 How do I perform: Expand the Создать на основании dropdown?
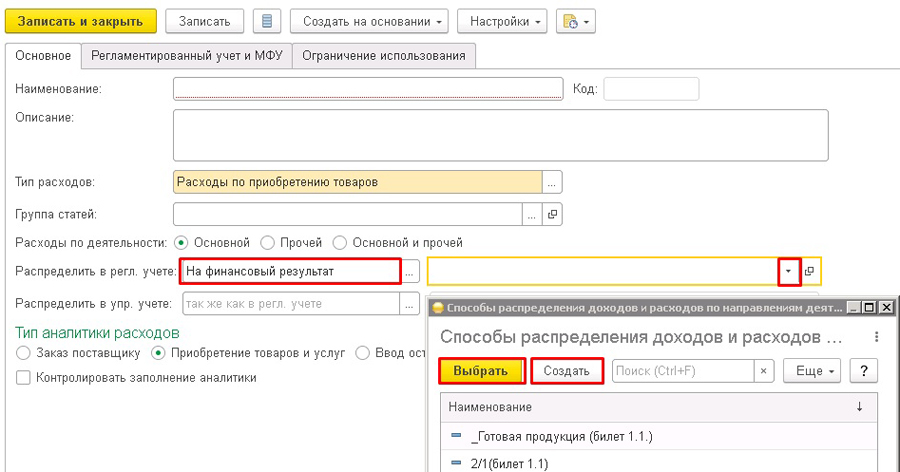click(x=369, y=21)
